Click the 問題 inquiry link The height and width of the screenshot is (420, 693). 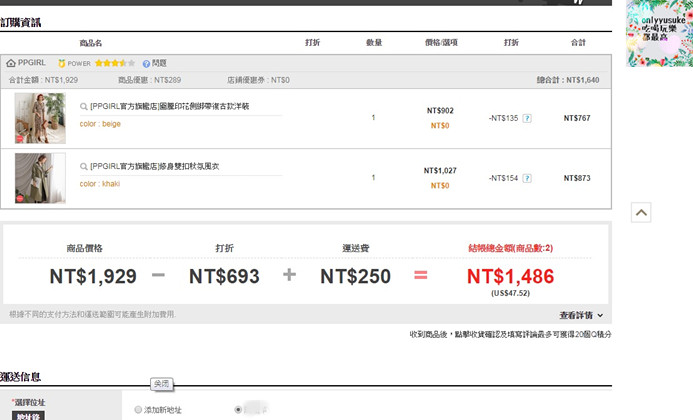click(159, 63)
